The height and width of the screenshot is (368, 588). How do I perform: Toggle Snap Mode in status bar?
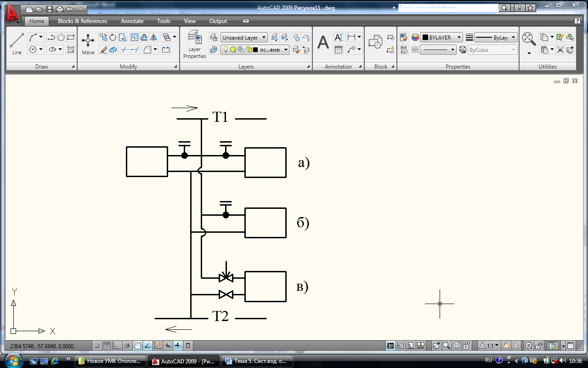[x=97, y=345]
